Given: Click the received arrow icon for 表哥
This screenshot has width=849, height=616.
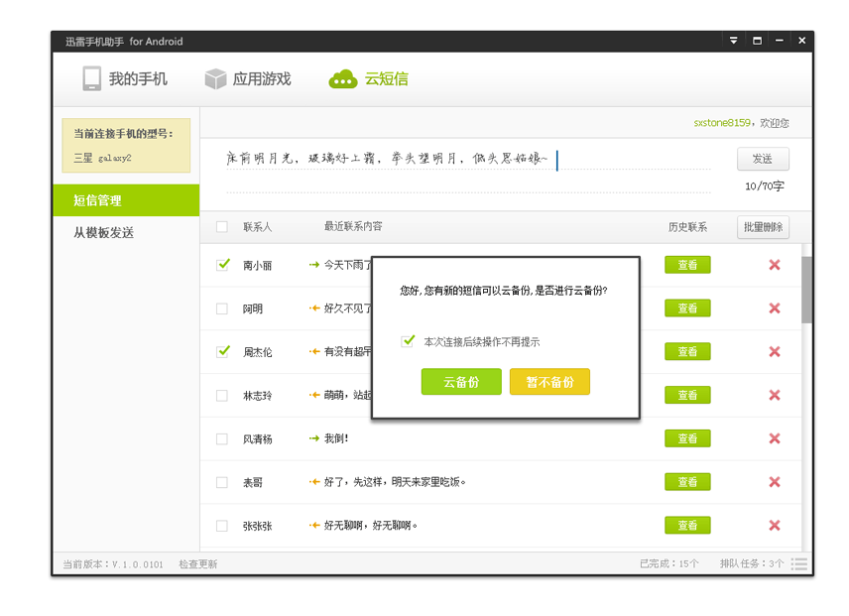Looking at the screenshot, I should point(314,482).
